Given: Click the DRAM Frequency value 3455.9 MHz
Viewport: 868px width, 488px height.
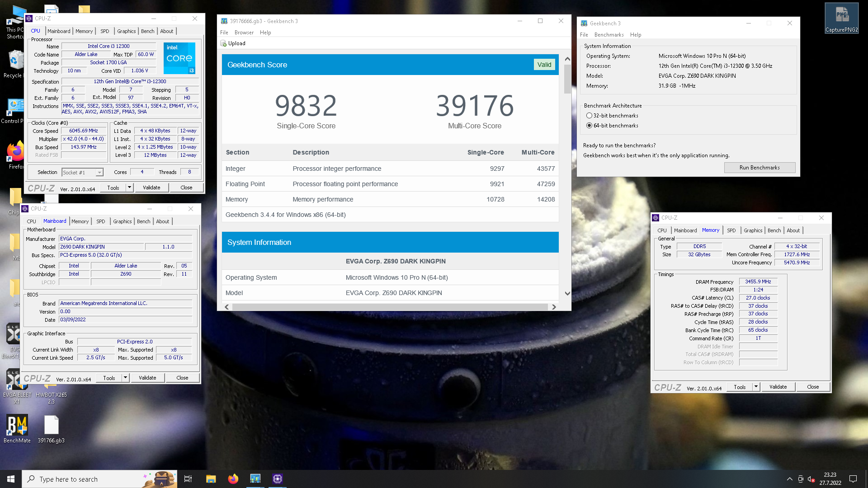Looking at the screenshot, I should 758,282.
